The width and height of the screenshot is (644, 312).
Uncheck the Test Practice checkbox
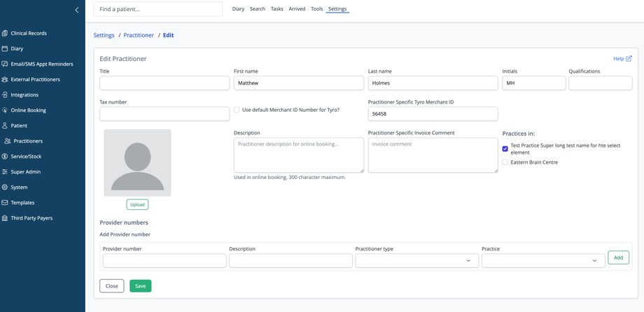505,149
